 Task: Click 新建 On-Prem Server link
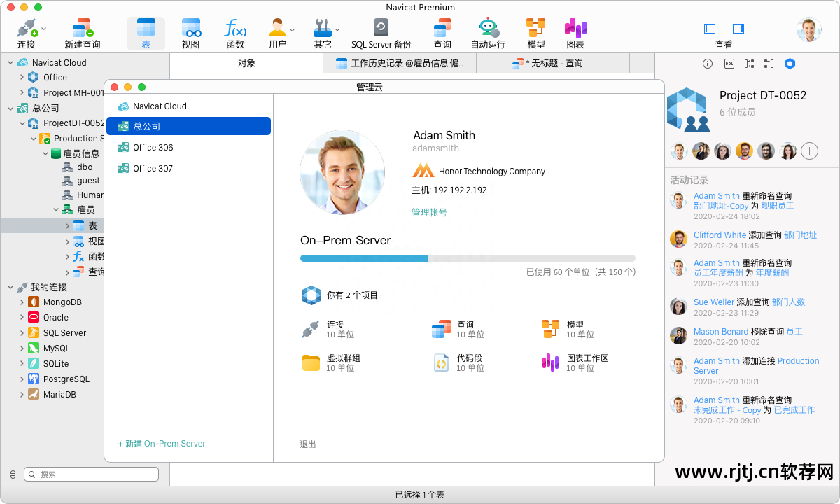162,444
